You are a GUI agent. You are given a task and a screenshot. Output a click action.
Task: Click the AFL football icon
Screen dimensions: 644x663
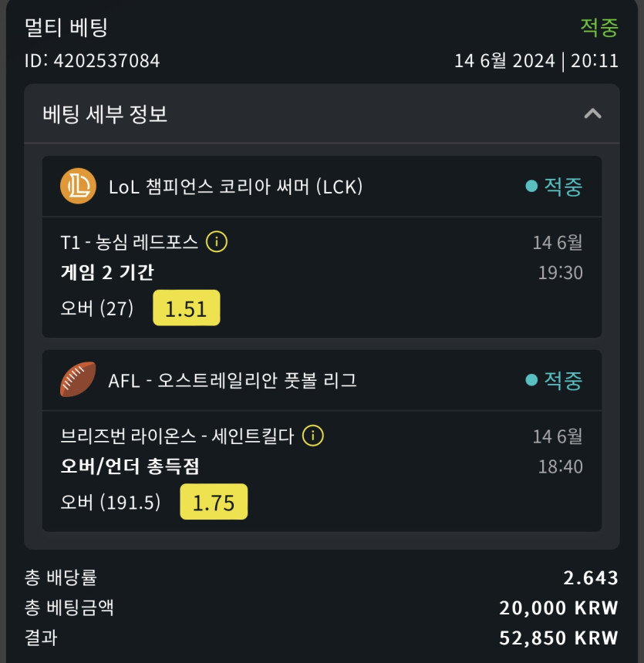(78, 379)
